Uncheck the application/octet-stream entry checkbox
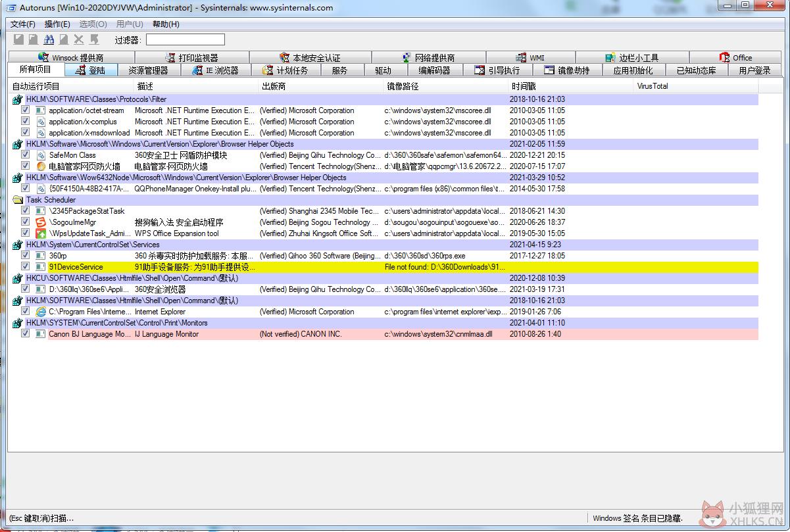Viewport: 790px width, 532px height. (25, 110)
